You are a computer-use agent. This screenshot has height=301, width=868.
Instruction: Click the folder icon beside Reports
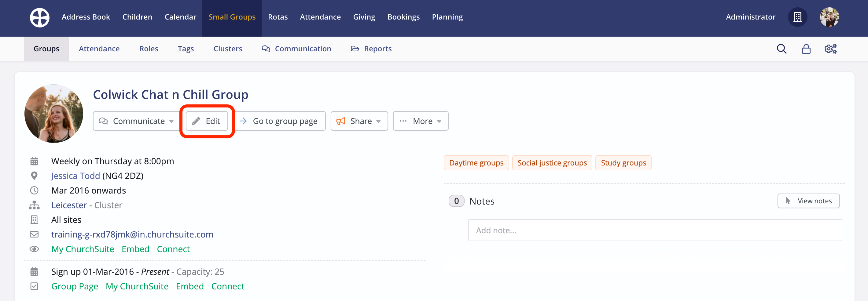355,49
